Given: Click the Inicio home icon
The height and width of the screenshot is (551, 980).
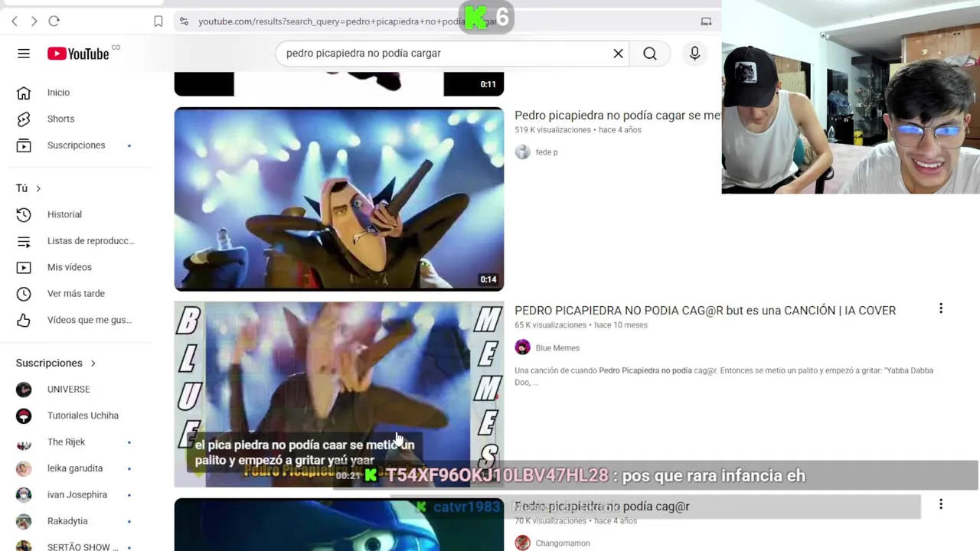Looking at the screenshot, I should (x=24, y=93).
